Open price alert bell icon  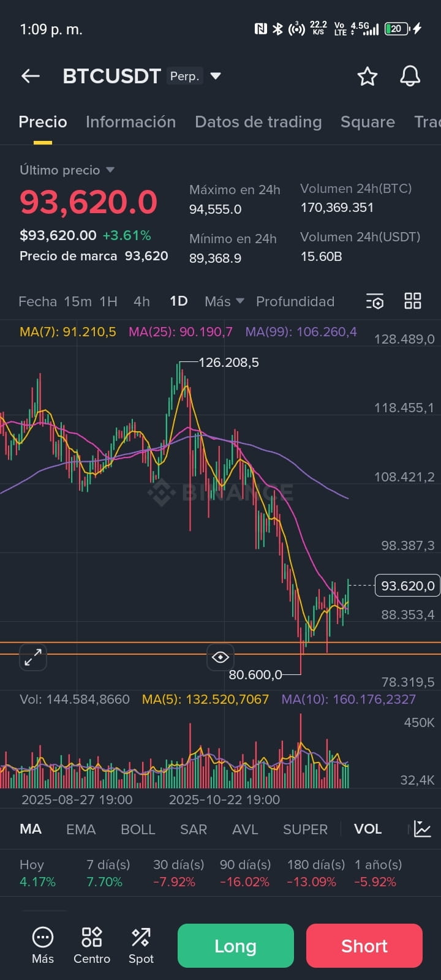(410, 76)
